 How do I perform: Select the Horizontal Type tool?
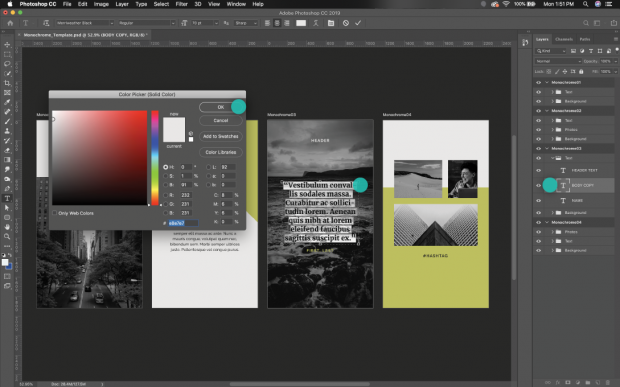coord(7,198)
